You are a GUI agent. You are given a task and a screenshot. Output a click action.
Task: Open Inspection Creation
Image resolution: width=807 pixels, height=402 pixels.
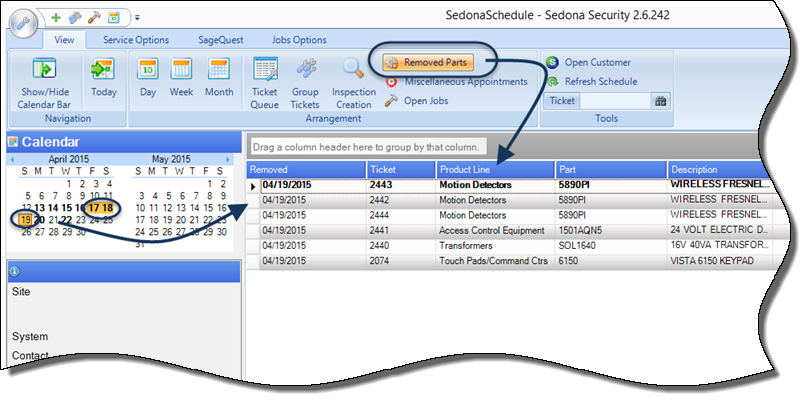(x=354, y=82)
